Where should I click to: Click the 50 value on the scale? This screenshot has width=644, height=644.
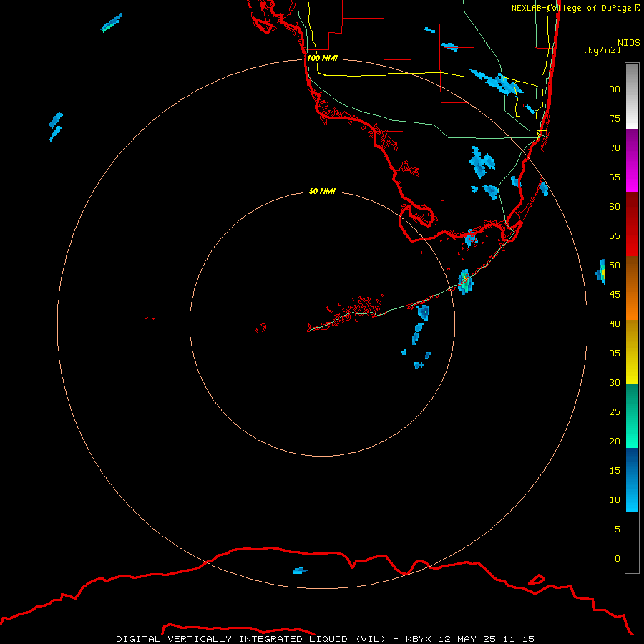point(615,265)
